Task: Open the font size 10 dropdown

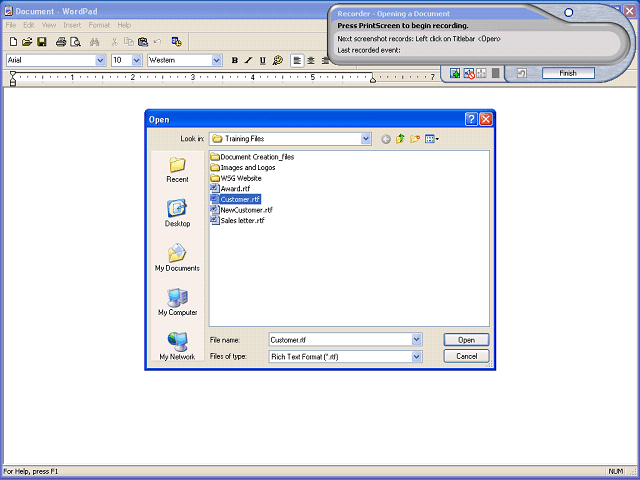Action: (x=136, y=60)
